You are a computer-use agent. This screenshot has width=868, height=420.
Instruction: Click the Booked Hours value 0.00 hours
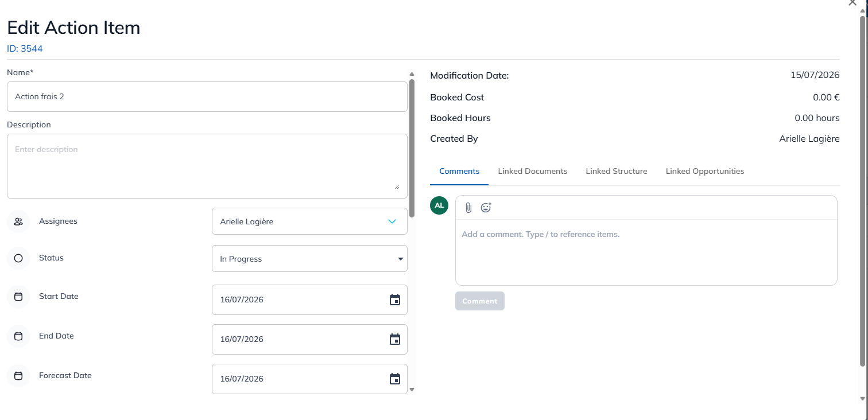[817, 118]
